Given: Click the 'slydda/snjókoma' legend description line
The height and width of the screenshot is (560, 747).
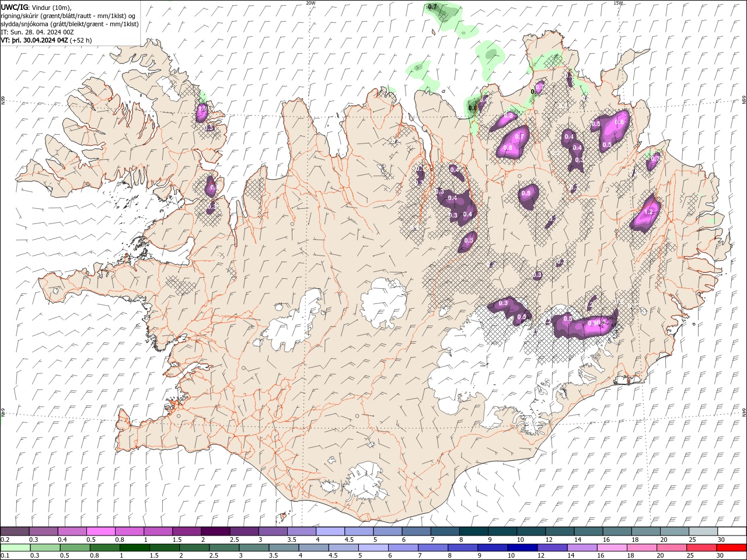Looking at the screenshot, I should click(x=69, y=24).
